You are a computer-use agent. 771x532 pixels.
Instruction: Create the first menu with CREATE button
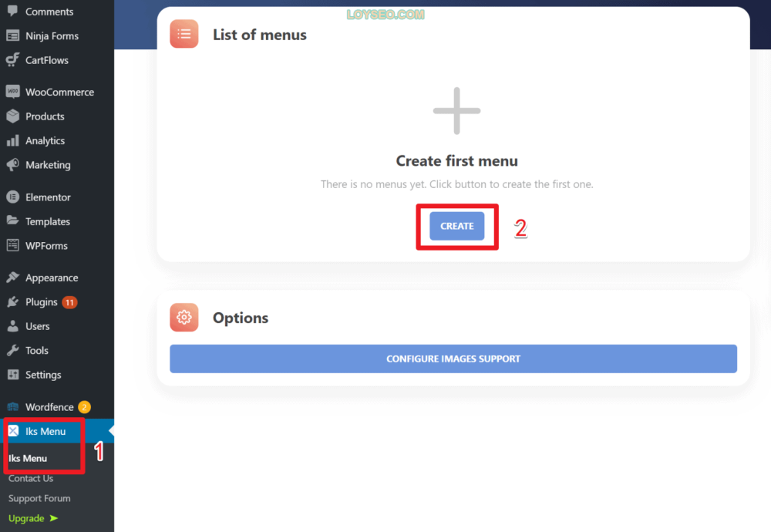point(456,226)
